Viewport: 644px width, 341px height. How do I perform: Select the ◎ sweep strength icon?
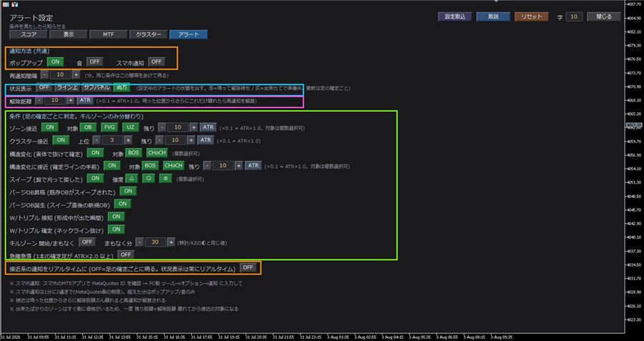coord(165,179)
